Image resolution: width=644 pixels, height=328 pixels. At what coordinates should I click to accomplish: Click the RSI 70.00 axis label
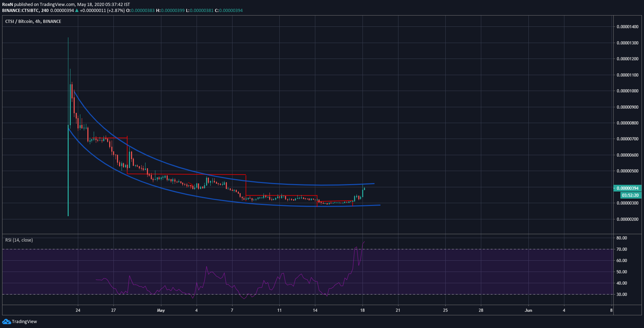pos(622,249)
